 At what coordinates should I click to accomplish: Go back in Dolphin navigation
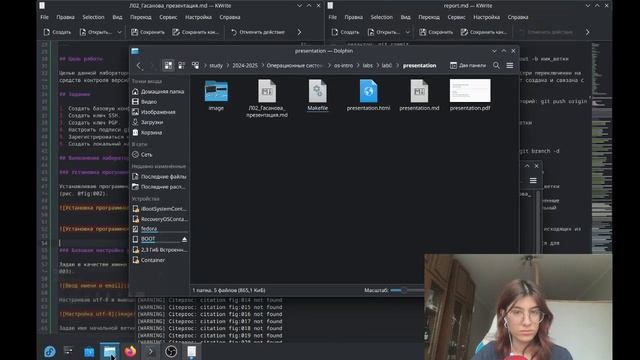point(139,65)
